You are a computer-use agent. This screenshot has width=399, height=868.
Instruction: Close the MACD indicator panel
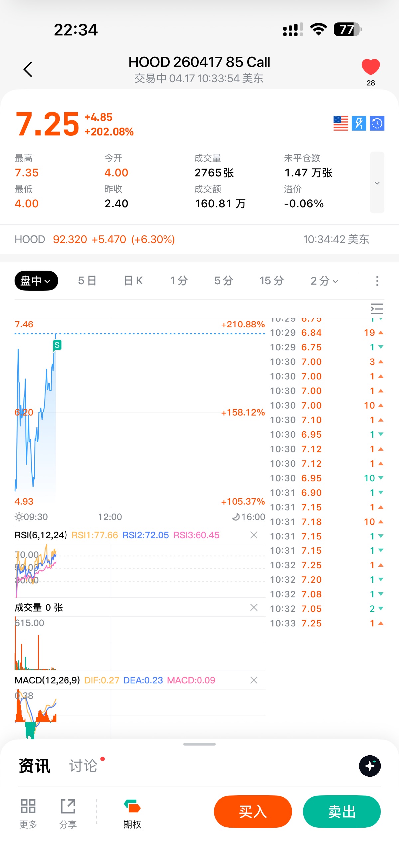[254, 680]
